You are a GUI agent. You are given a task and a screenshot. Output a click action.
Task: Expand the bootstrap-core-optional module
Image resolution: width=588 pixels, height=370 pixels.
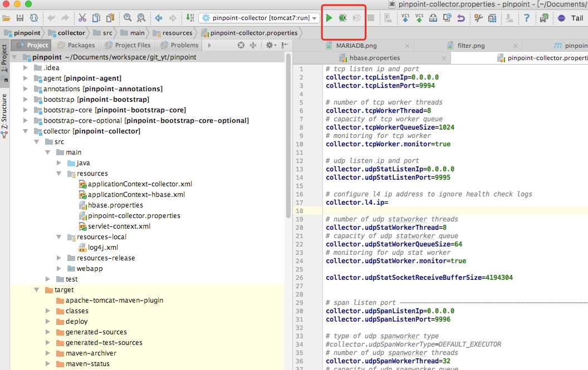point(26,121)
